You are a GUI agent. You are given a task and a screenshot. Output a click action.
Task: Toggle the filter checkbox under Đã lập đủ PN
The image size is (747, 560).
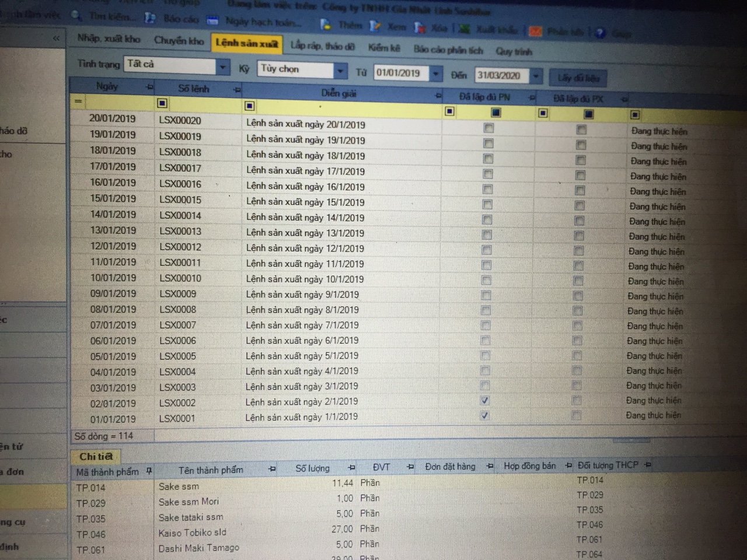coord(495,112)
